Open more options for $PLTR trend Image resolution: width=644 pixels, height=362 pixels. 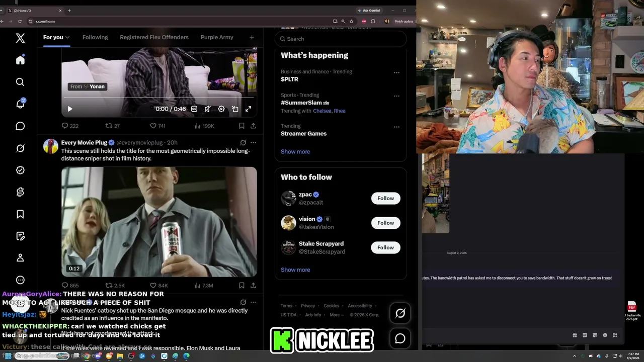[x=396, y=72]
